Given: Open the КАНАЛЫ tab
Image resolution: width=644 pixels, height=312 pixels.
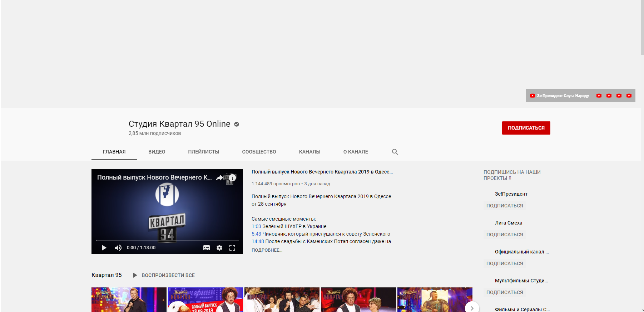Looking at the screenshot, I should coord(310,152).
